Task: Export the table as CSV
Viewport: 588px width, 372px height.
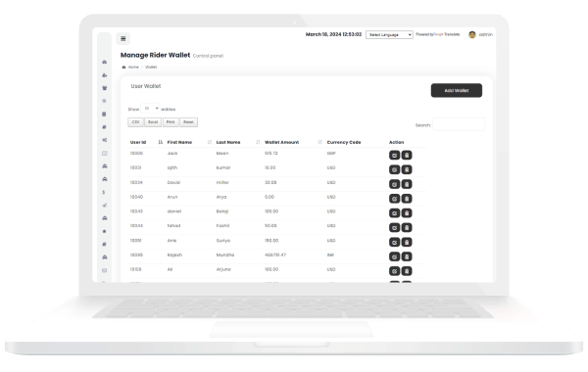Action: (136, 122)
